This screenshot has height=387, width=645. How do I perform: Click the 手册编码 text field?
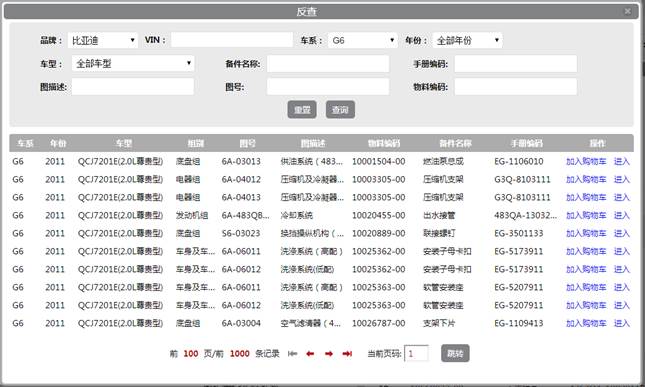click(515, 64)
